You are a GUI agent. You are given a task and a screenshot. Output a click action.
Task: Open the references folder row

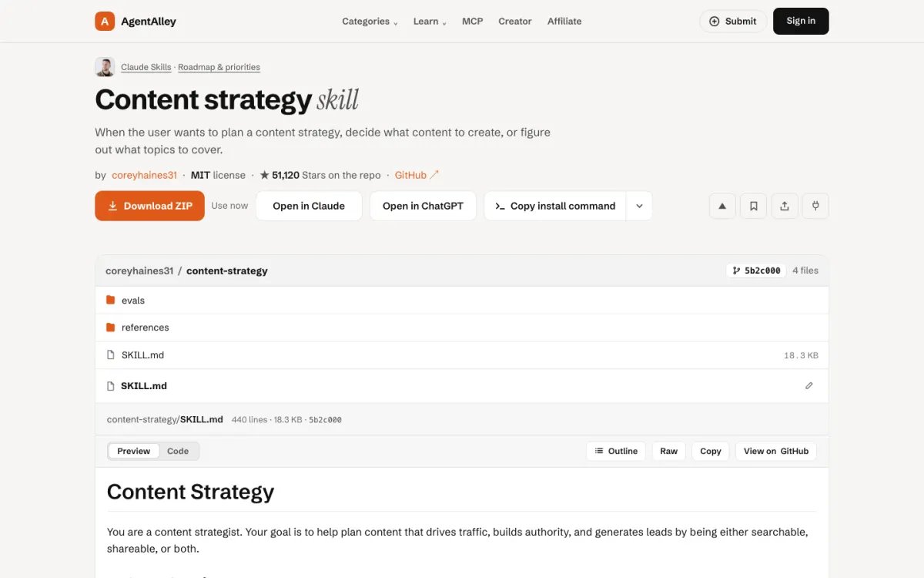[462, 327]
